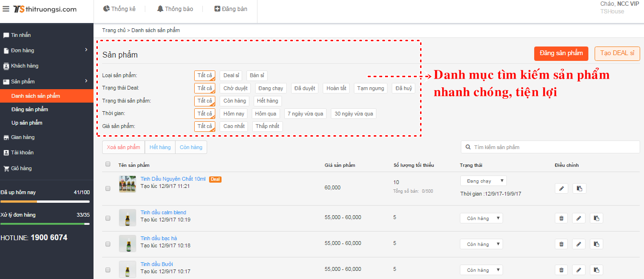Sort price by Cao nhất

tap(234, 126)
